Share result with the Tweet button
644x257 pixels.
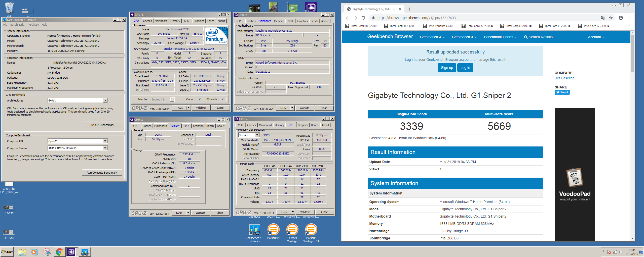(x=562, y=92)
